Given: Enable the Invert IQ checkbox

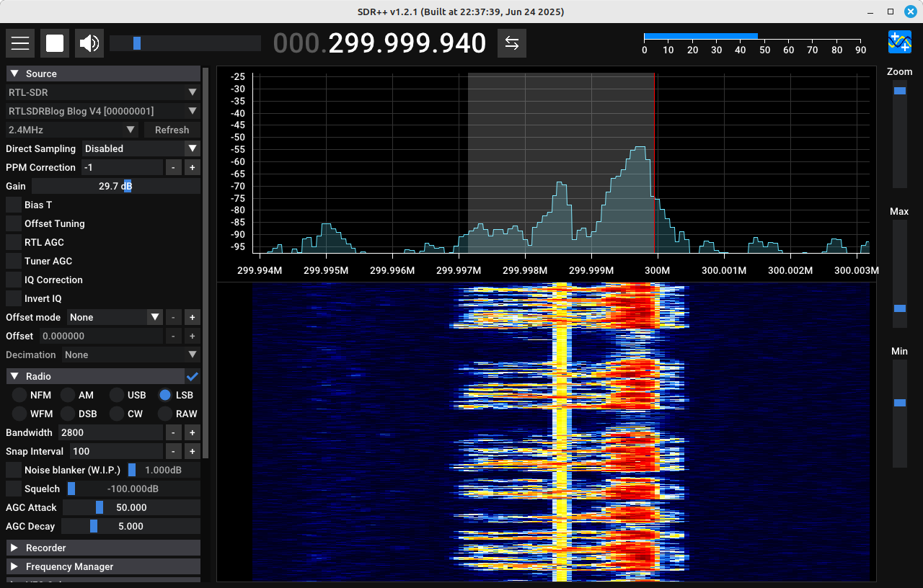Looking at the screenshot, I should (x=14, y=298).
